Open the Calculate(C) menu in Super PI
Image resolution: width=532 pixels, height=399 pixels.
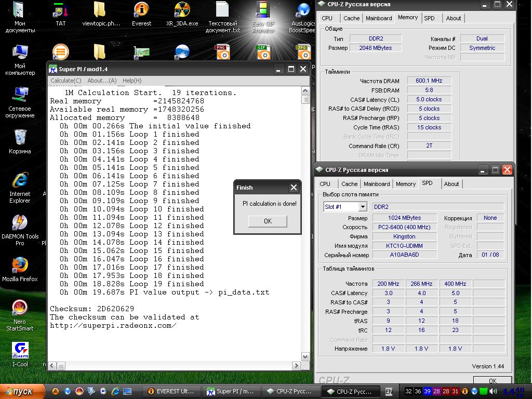click(x=66, y=81)
